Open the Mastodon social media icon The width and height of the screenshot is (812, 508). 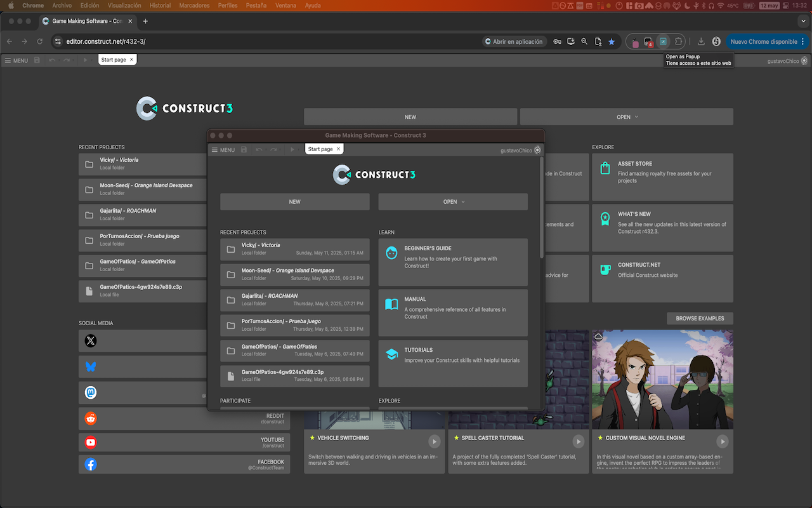pyautogui.click(x=91, y=393)
